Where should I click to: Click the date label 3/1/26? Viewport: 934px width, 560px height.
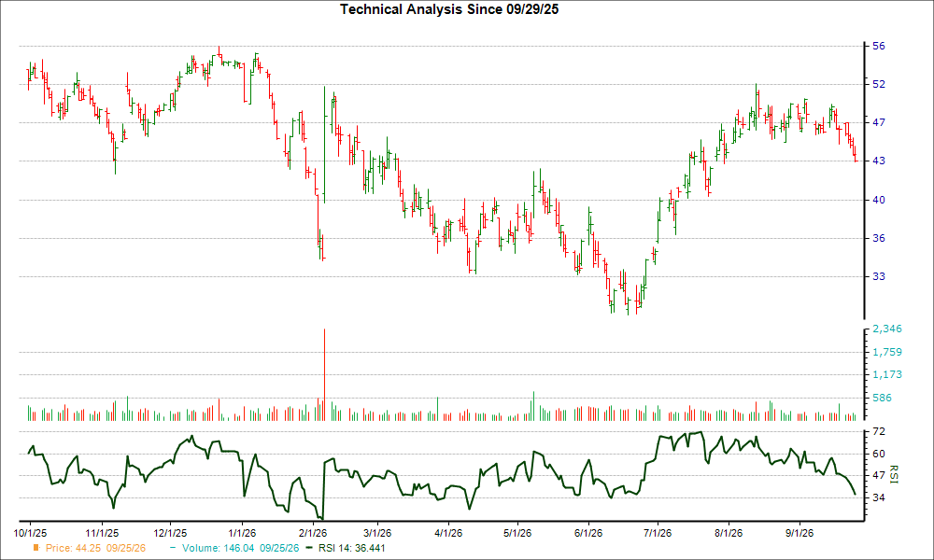coord(377,533)
